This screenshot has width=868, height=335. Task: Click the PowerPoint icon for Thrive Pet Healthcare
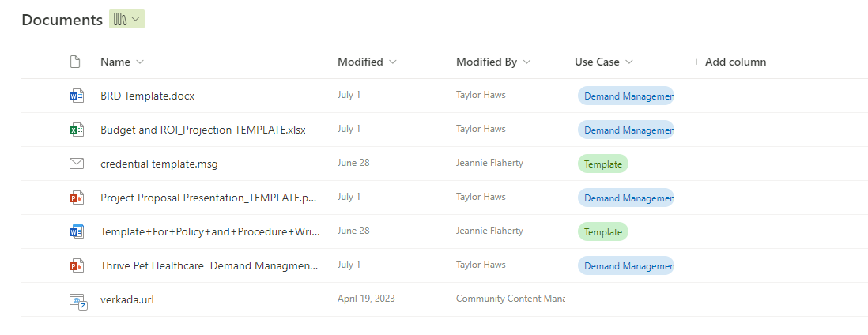pos(76,265)
